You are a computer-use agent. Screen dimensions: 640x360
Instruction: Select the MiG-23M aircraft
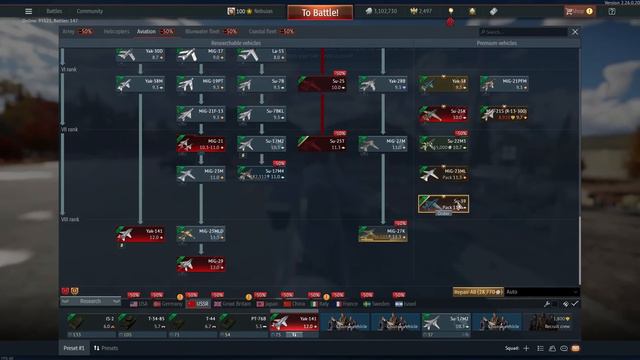[x=201, y=174]
